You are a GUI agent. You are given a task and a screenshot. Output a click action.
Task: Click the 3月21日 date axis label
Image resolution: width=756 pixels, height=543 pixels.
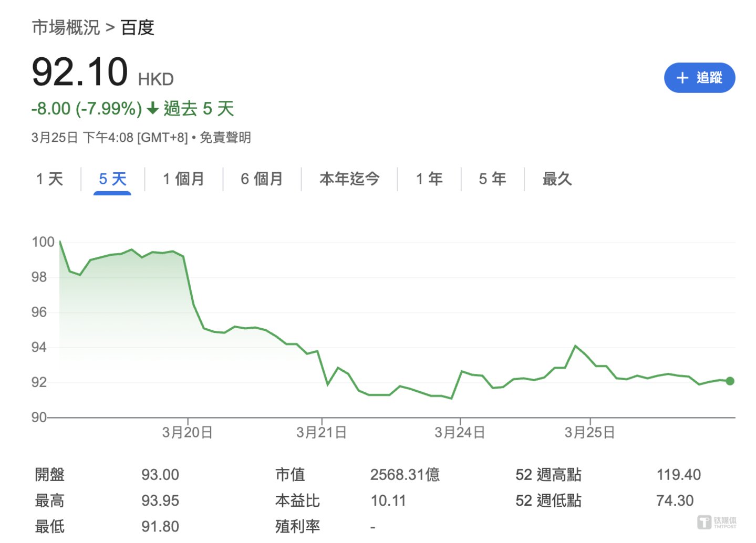coord(322,432)
